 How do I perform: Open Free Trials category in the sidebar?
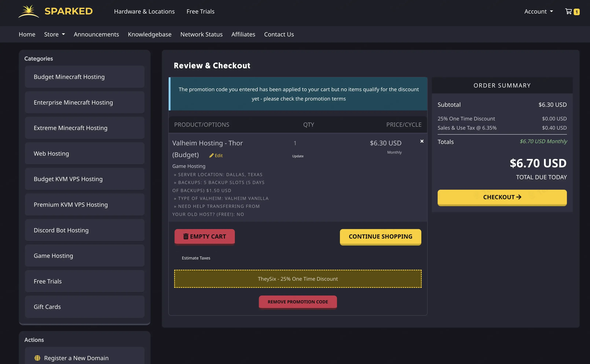coord(85,281)
